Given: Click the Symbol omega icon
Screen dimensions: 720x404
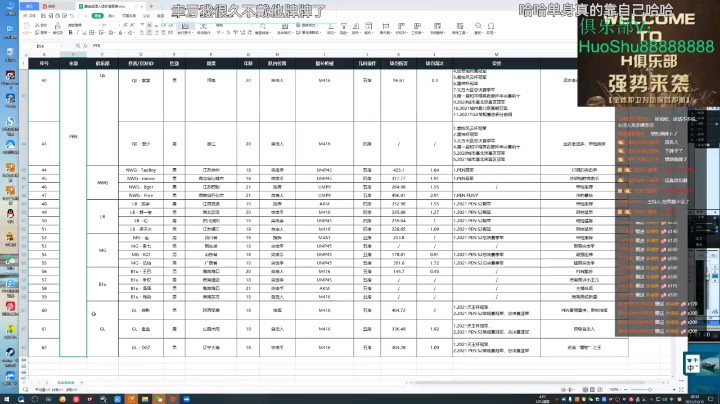Looking at the screenshot, I should [x=491, y=26].
